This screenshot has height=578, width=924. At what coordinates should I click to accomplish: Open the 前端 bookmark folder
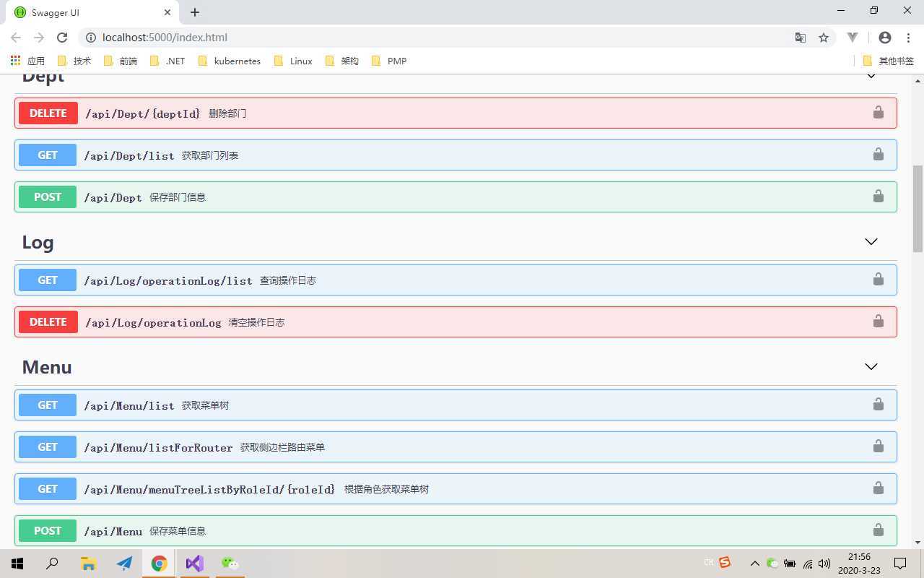121,61
